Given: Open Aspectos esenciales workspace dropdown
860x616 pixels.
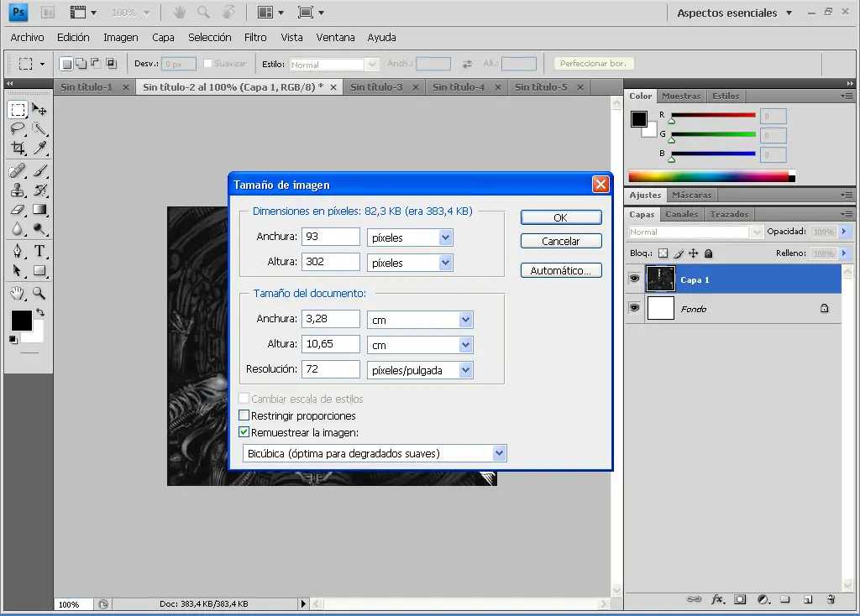Looking at the screenshot, I should (734, 13).
